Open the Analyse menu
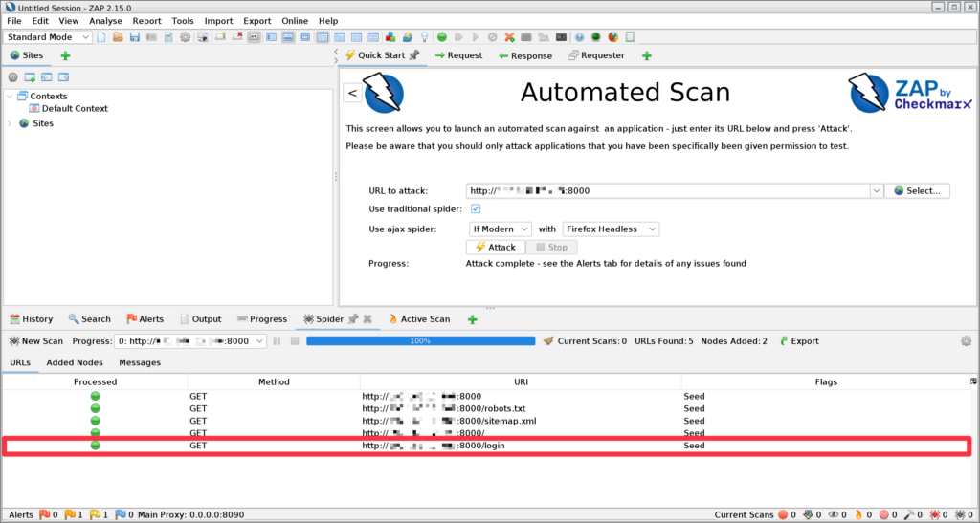The height and width of the screenshot is (523, 980). (105, 21)
